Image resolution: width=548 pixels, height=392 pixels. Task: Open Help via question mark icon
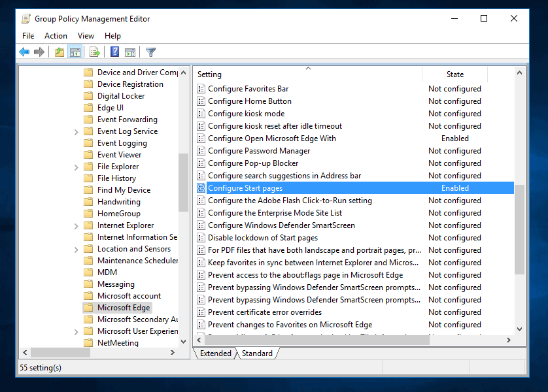coord(114,52)
